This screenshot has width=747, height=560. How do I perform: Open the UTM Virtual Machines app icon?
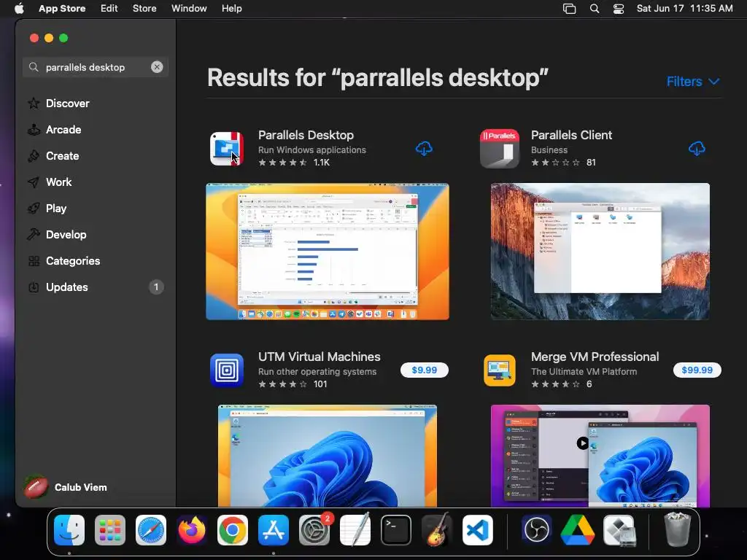(x=227, y=370)
